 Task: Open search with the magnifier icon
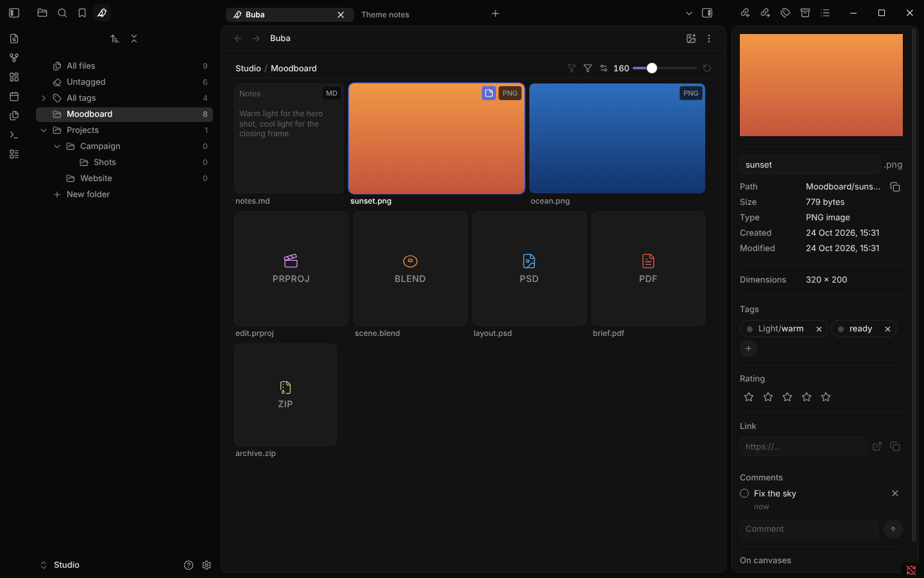pos(62,13)
